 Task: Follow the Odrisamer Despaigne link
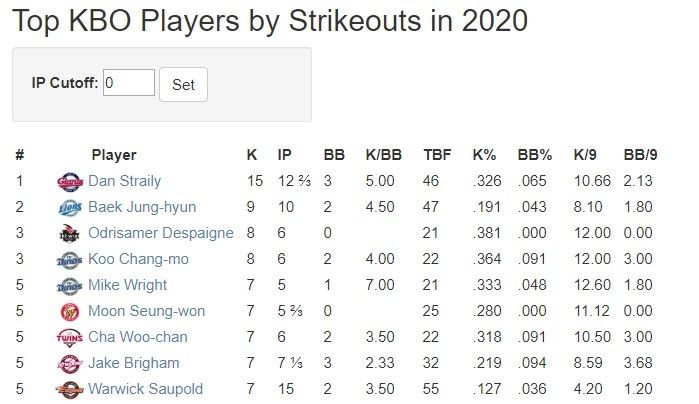tap(161, 234)
